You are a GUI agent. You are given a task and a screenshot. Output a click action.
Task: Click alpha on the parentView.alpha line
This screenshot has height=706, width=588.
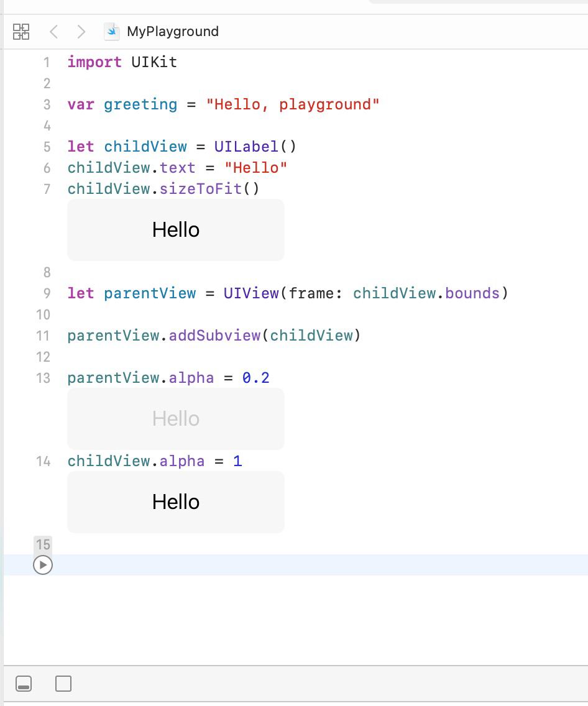click(191, 378)
